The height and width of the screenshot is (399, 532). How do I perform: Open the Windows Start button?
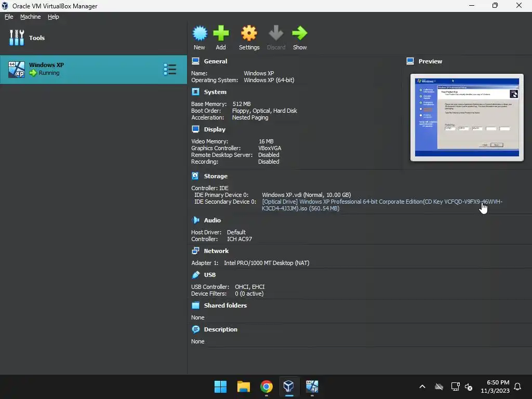coord(220,387)
